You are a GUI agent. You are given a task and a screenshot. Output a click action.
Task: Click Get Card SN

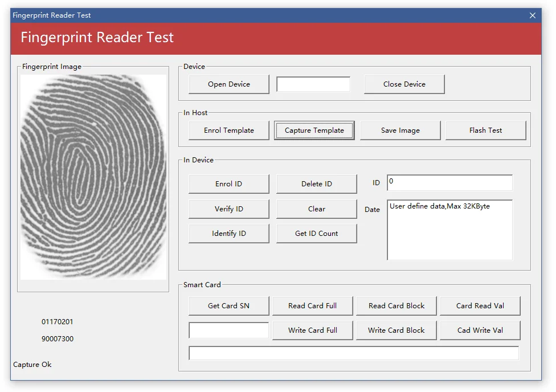(228, 305)
